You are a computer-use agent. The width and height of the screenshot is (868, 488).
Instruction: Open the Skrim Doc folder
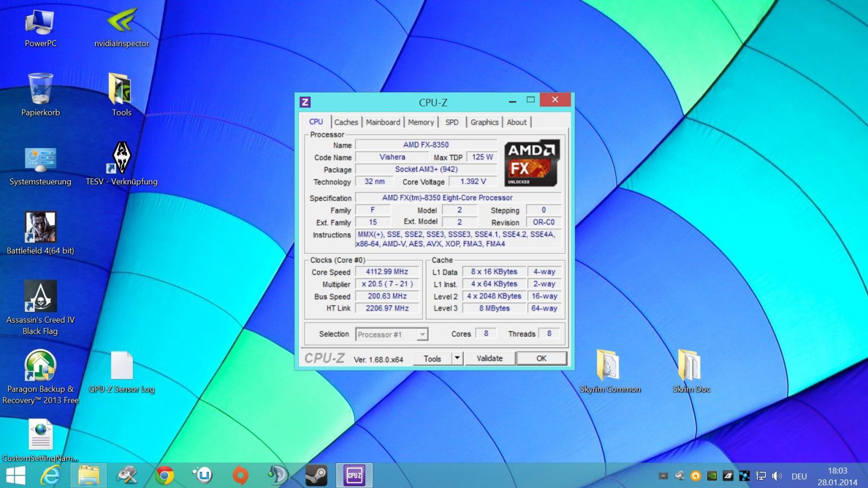[x=691, y=372]
